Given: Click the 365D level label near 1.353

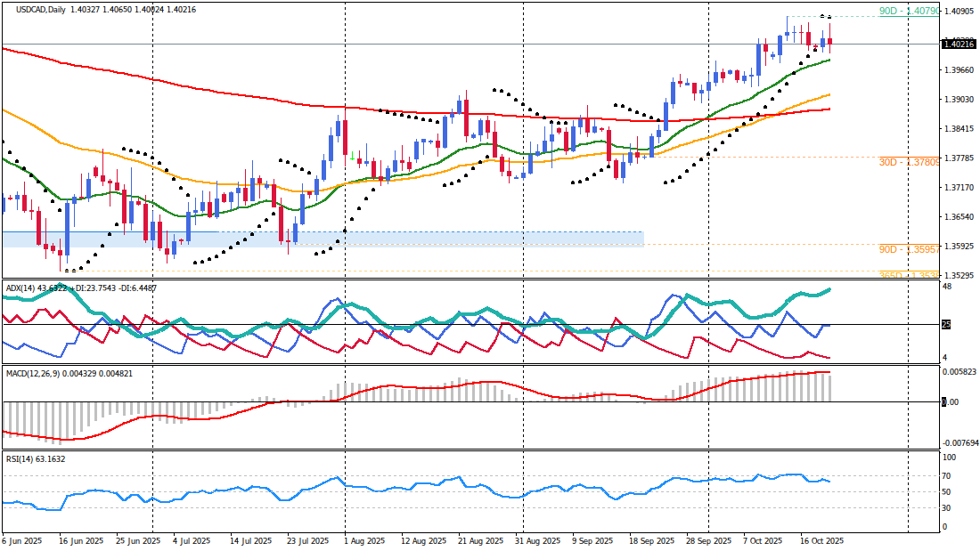Looking at the screenshot, I should point(908,276).
